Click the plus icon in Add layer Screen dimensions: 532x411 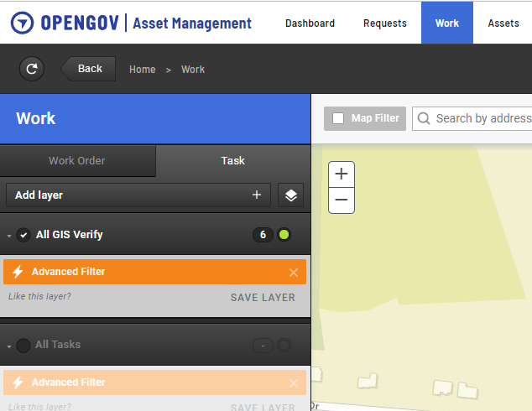click(257, 195)
